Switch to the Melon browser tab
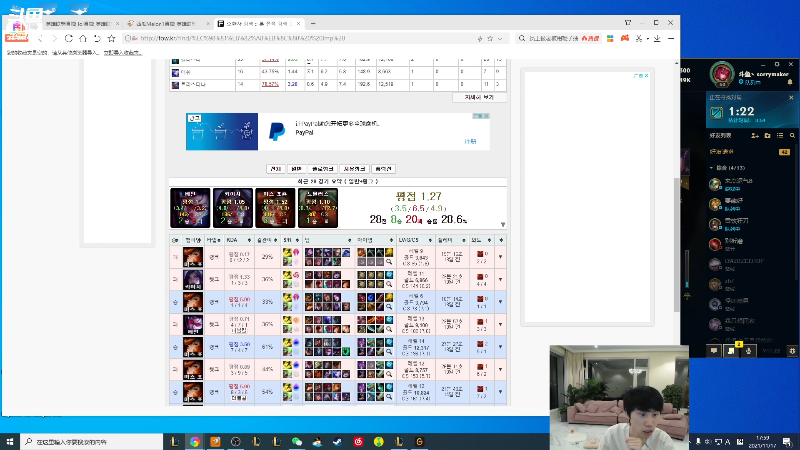The height and width of the screenshot is (450, 800). (x=168, y=23)
